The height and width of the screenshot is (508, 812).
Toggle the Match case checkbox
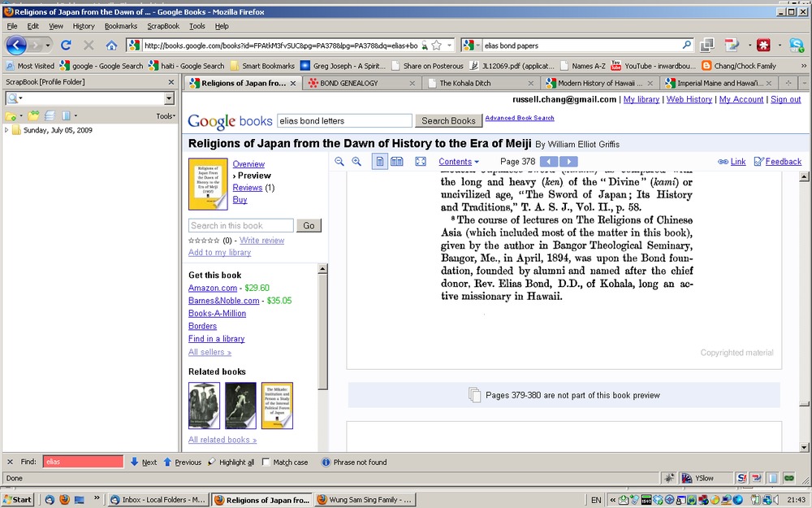tap(266, 462)
